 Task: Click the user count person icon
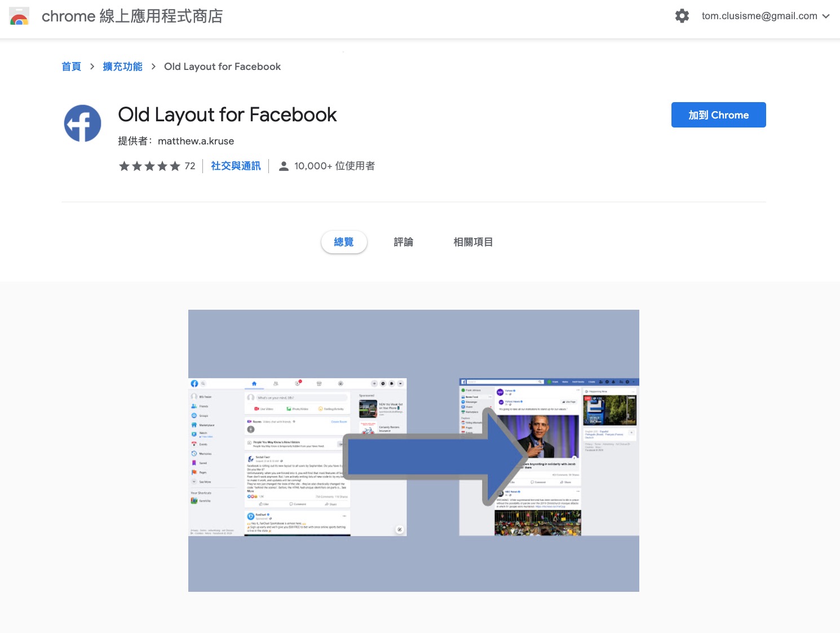(x=284, y=166)
